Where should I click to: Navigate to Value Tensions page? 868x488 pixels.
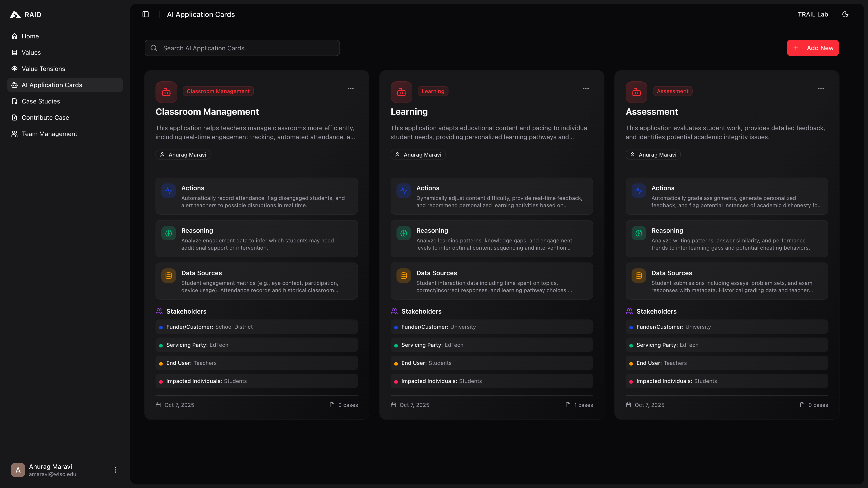click(x=43, y=69)
